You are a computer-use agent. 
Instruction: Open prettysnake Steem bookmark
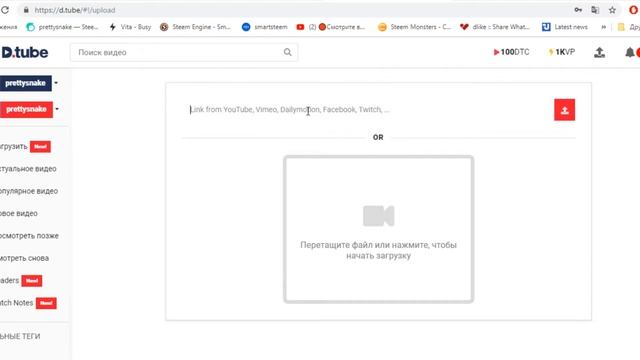[62, 27]
